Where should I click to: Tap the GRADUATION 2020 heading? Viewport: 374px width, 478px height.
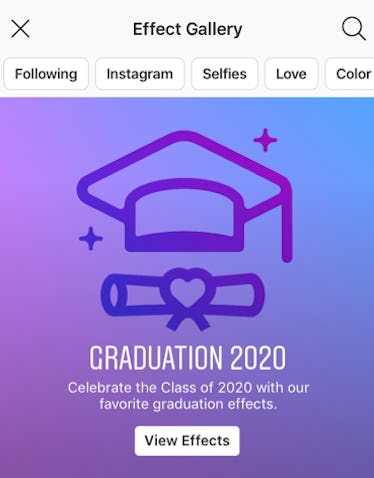coord(188,358)
